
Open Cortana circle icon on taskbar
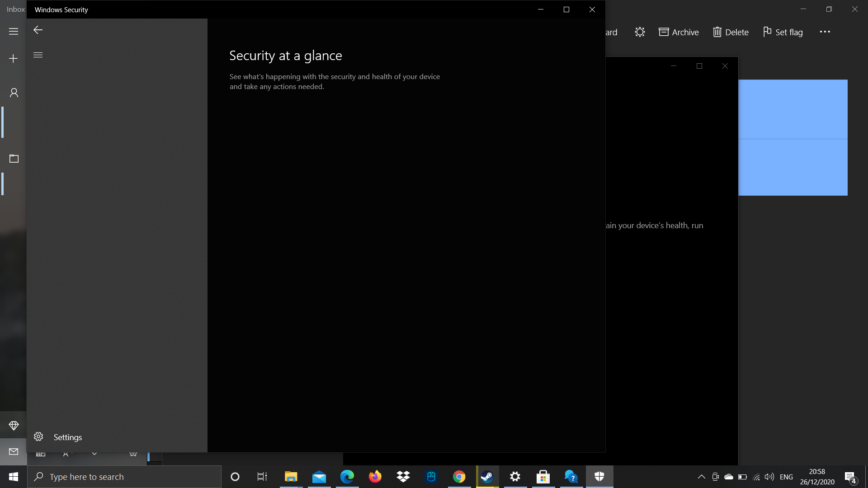[x=235, y=477]
